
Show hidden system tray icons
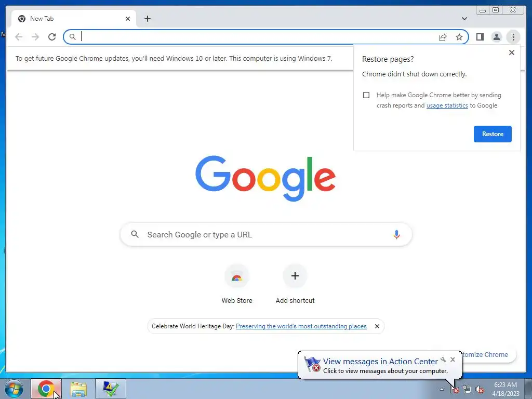[442, 390]
